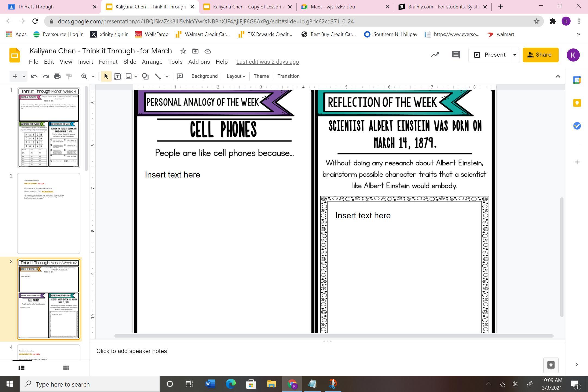Add a comment using toolbar icon

pyautogui.click(x=180, y=76)
